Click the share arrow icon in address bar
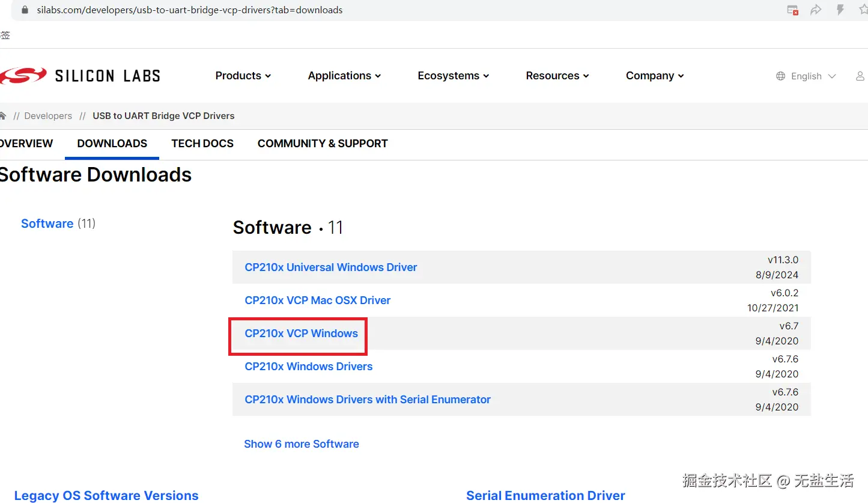Image resolution: width=868 pixels, height=503 pixels. [816, 10]
